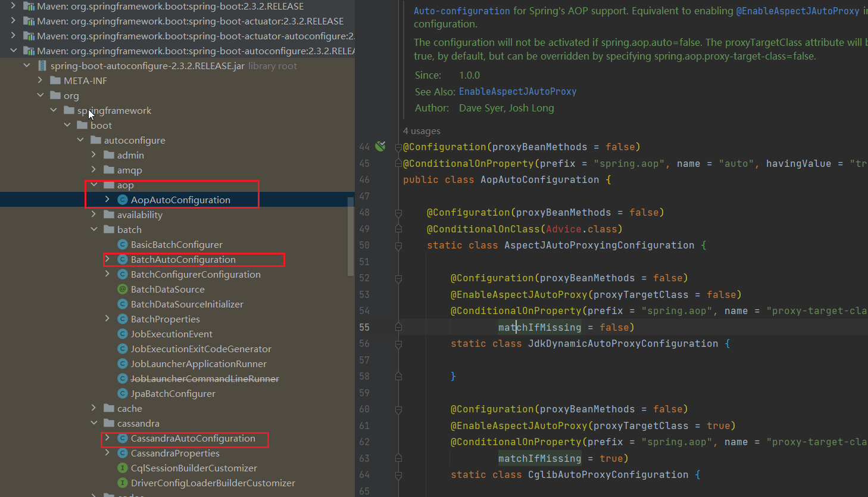Select JobExecutionExitCodeGenerator in the tree
The width and height of the screenshot is (868, 497).
coord(201,349)
